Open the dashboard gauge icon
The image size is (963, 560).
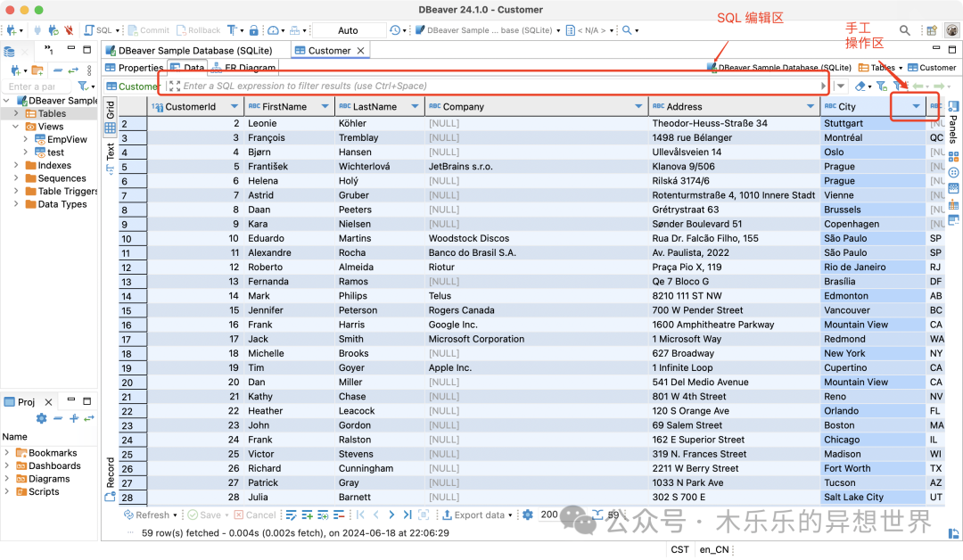pos(272,30)
